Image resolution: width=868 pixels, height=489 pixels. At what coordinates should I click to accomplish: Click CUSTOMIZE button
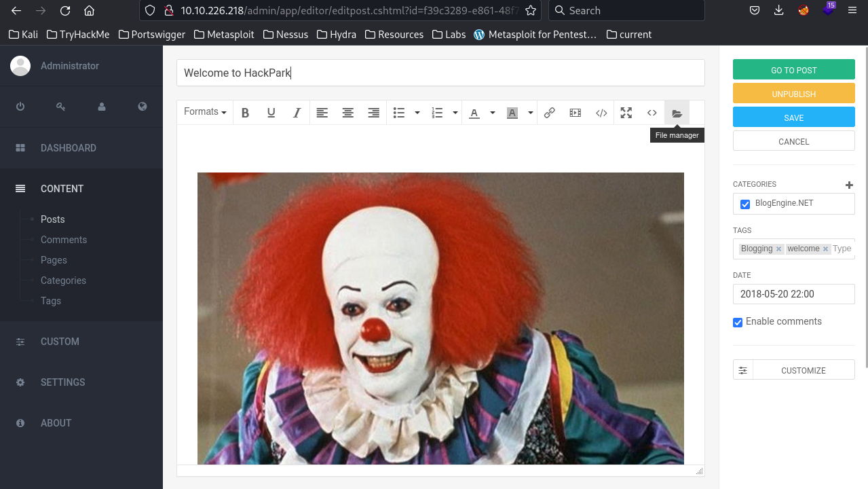(x=804, y=370)
